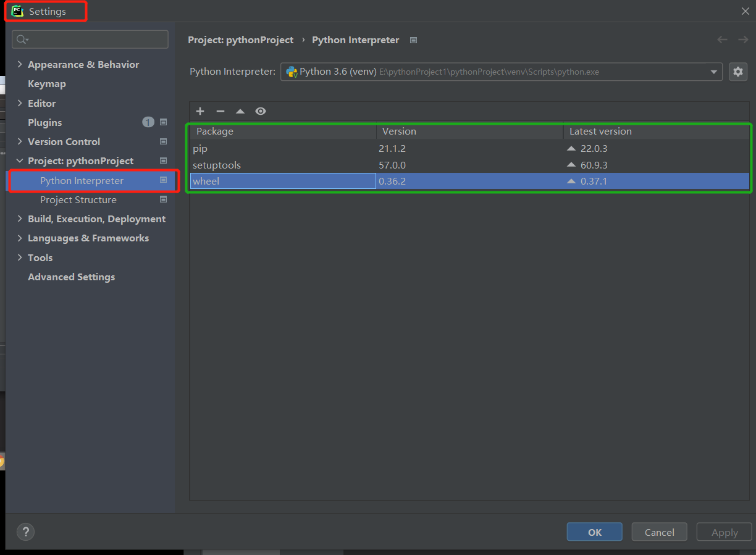756x555 pixels.
Task: Click the help question mark button
Action: tap(25, 532)
